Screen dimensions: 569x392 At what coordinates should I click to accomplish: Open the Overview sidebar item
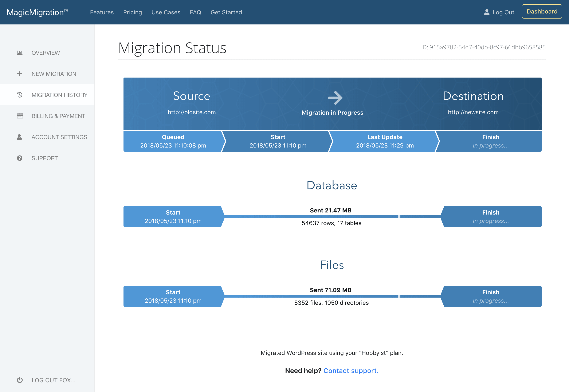pyautogui.click(x=47, y=53)
